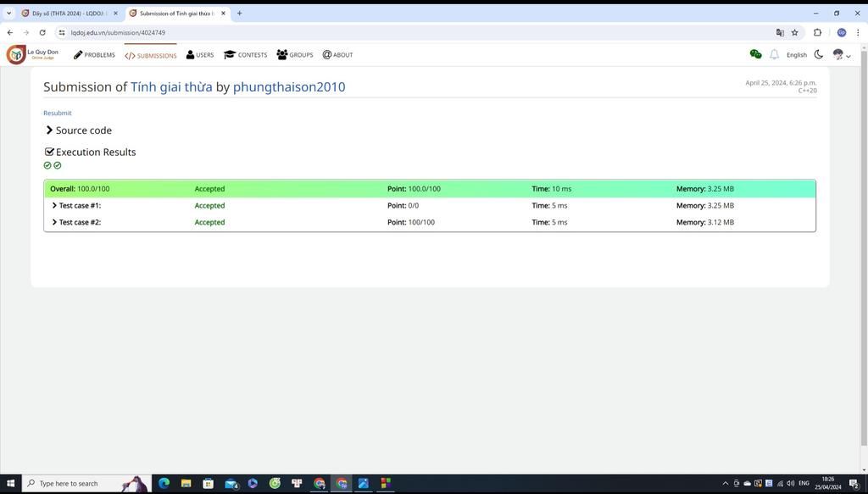
Task: Open the Mail app from the taskbar
Action: pos(231,484)
